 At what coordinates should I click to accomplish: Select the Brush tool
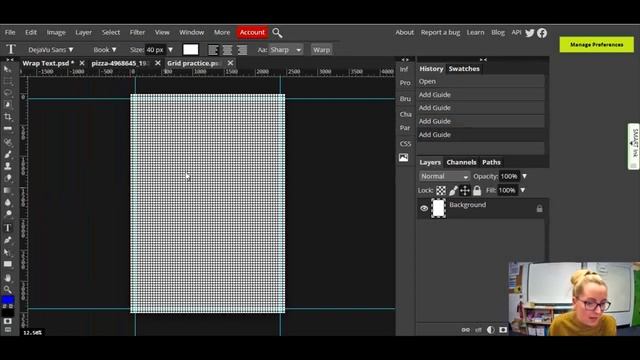7,154
